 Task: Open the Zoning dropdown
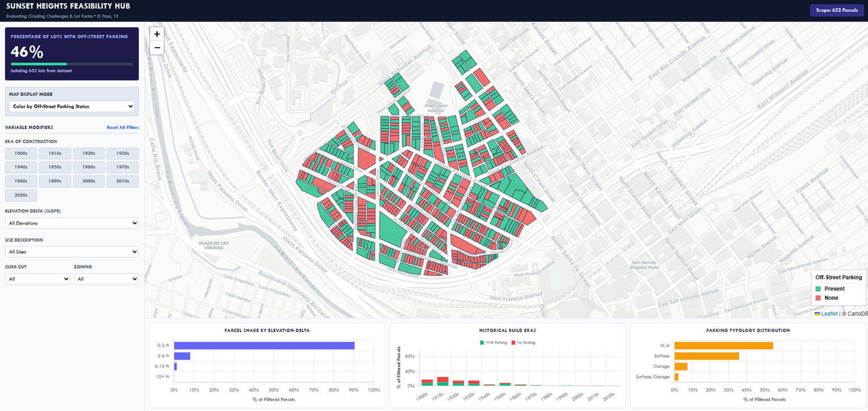coord(106,279)
